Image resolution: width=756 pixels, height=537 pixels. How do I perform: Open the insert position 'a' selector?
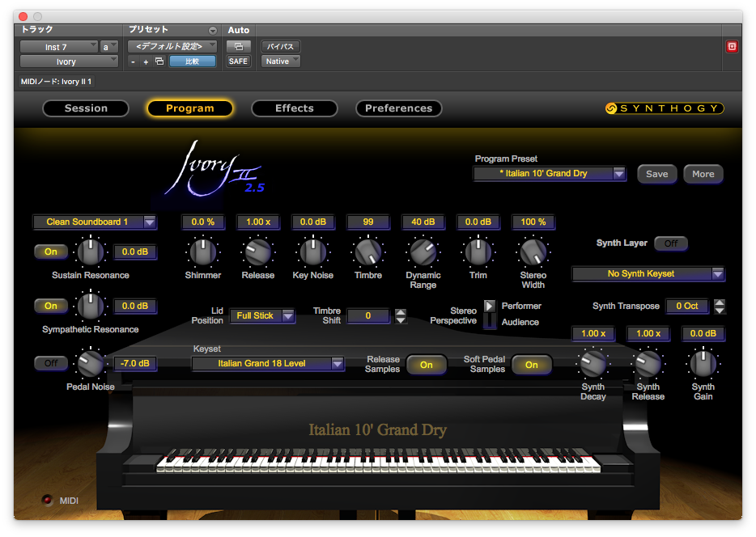coord(109,47)
